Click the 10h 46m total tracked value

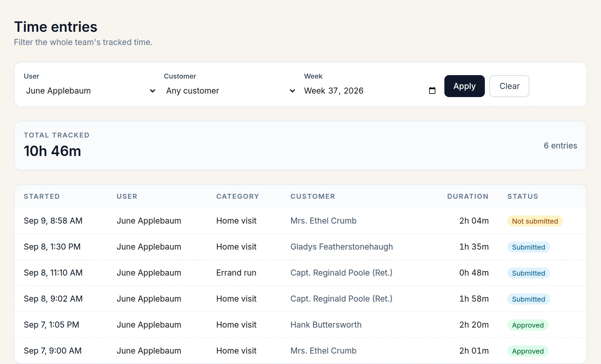tap(52, 151)
